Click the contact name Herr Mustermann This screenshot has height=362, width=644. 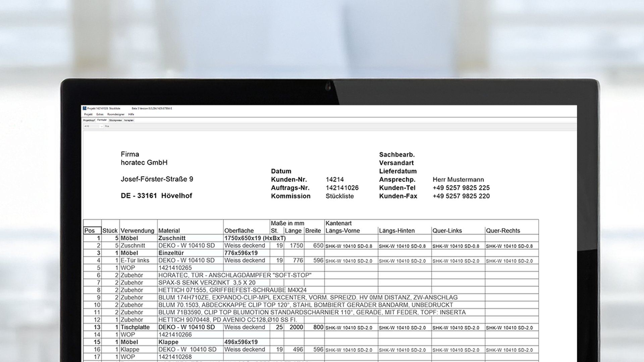[x=458, y=179]
